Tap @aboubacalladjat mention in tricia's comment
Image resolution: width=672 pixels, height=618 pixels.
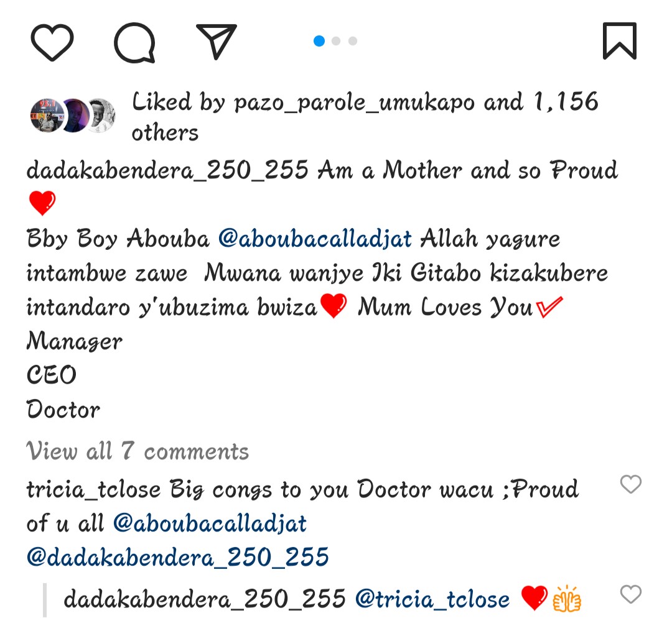210,523
